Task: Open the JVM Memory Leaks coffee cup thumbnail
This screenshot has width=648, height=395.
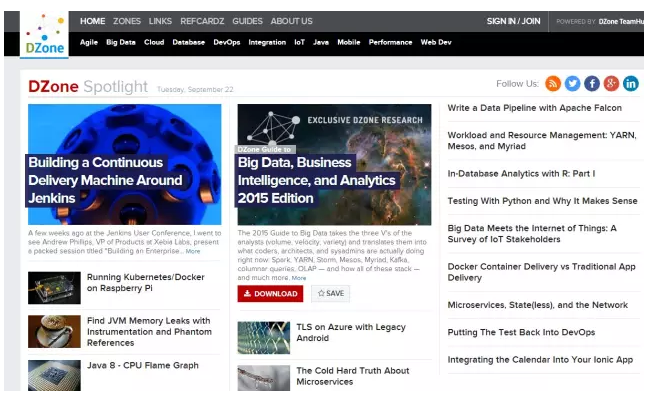Action: [x=54, y=331]
